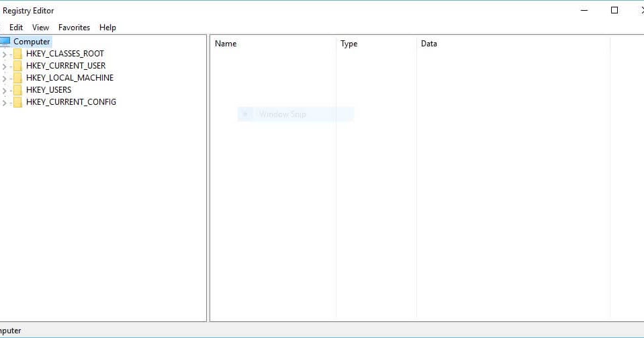The width and height of the screenshot is (644, 338).
Task: Expand the HKEY_CLASSES_ROOT key
Action: (x=5, y=54)
